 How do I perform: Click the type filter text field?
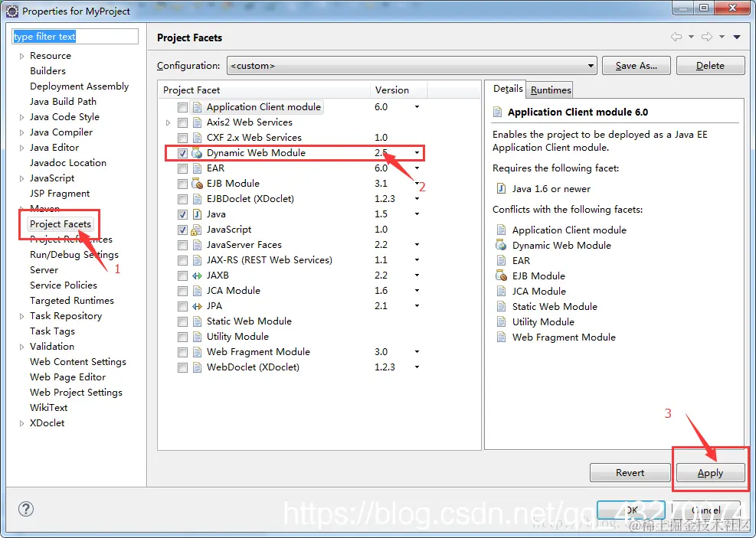click(x=75, y=37)
